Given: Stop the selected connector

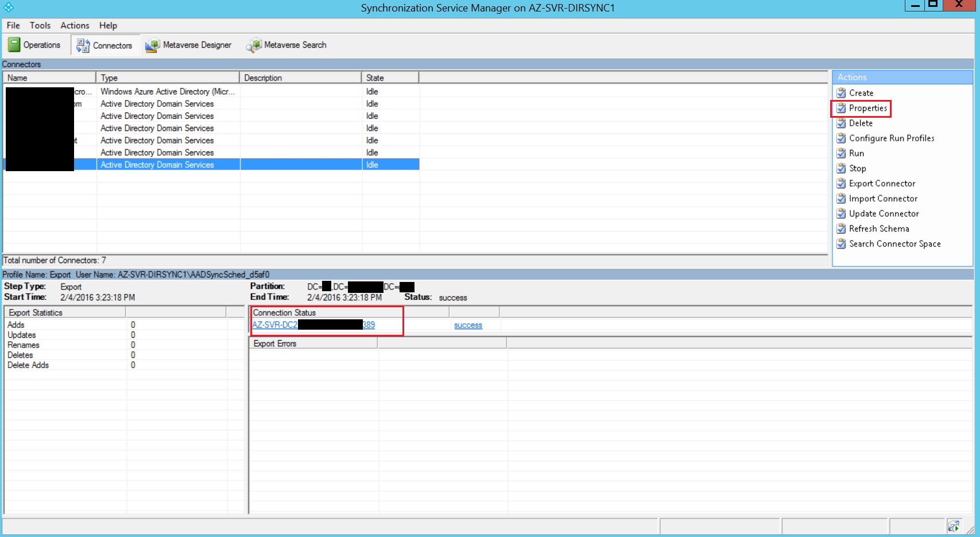Looking at the screenshot, I should tap(857, 168).
